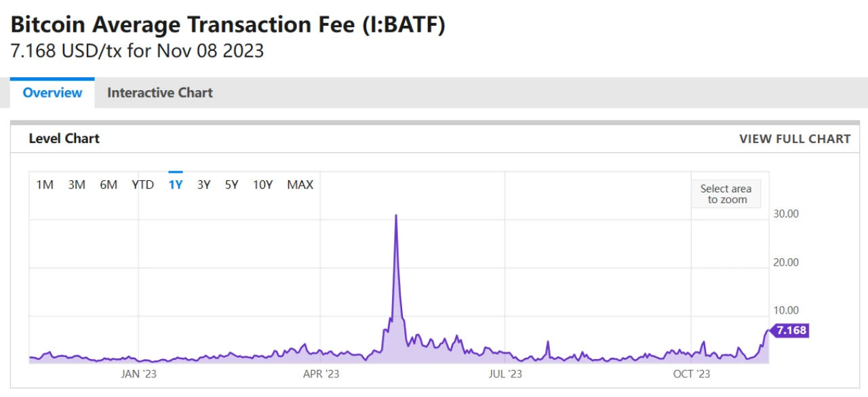
Task: Select the 3M time range
Action: tap(77, 184)
